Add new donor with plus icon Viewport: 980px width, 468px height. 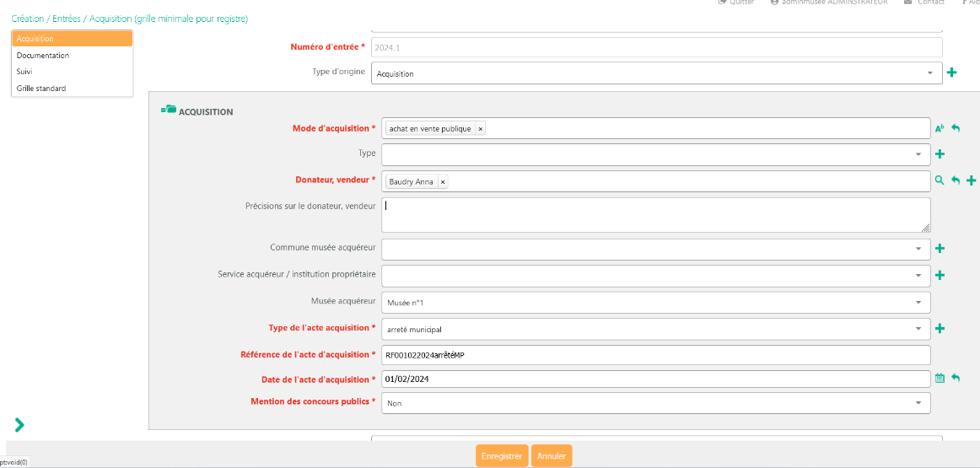[972, 180]
